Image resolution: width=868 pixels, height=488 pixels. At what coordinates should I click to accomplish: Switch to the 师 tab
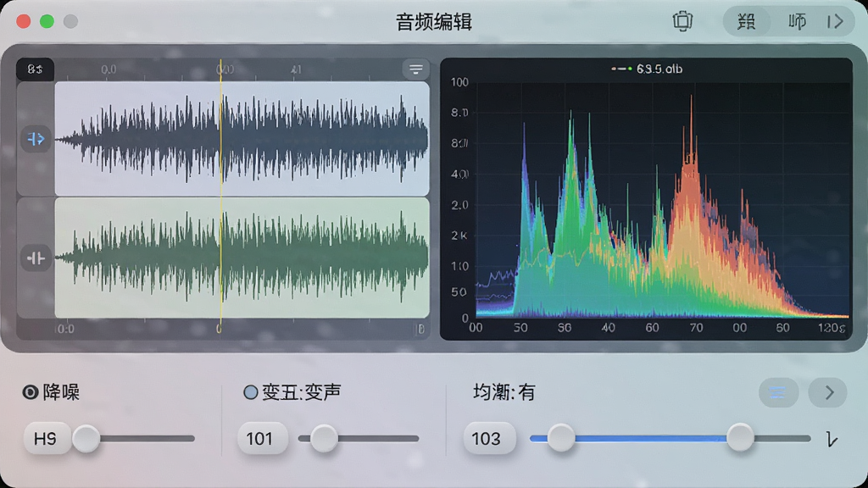coord(797,21)
